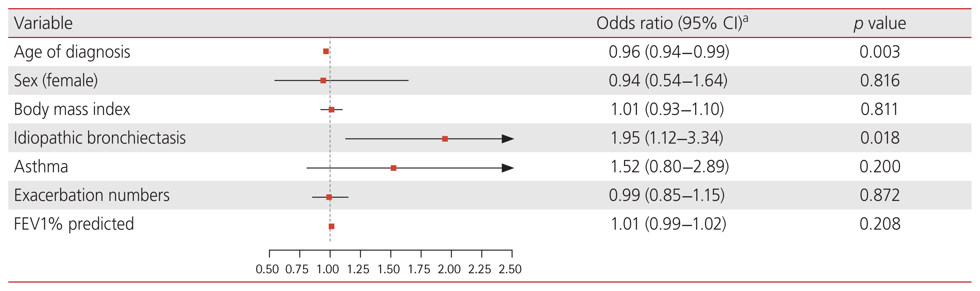Click the p value 0.003
Viewport: 980px width, 291px height.
coord(880,52)
